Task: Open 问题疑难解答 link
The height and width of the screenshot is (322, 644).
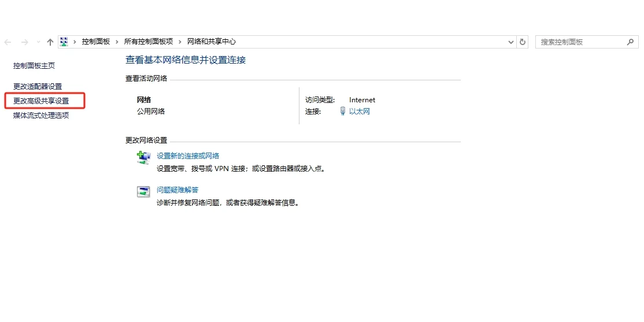Action: tap(178, 190)
